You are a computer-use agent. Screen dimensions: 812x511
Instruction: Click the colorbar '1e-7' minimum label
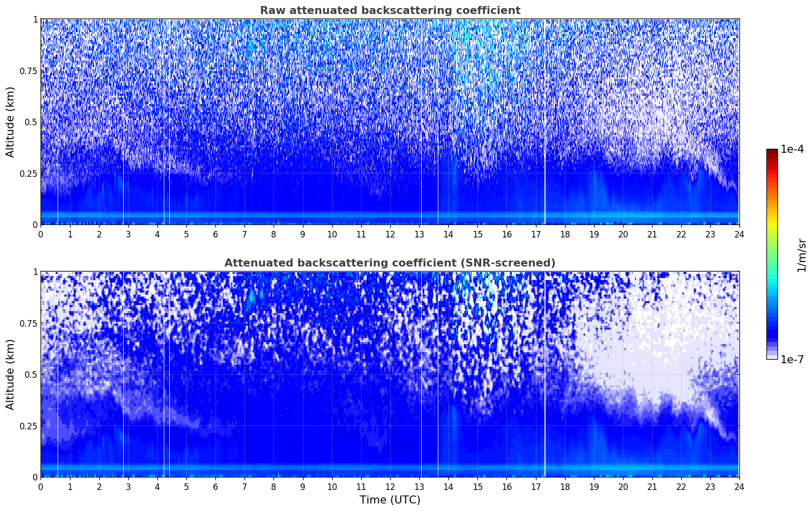(x=792, y=360)
